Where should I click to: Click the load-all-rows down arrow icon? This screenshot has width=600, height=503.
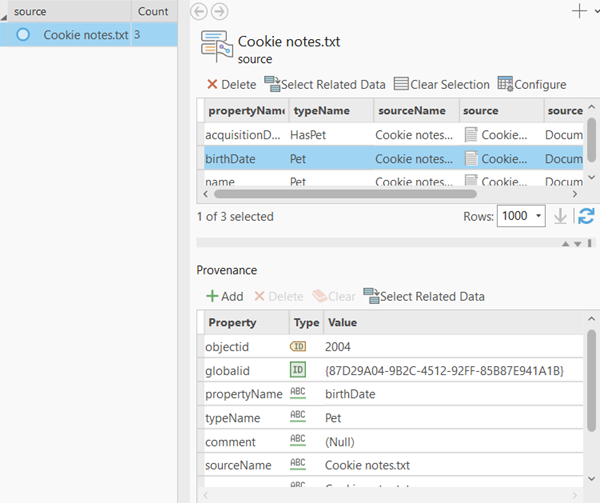pos(561,216)
